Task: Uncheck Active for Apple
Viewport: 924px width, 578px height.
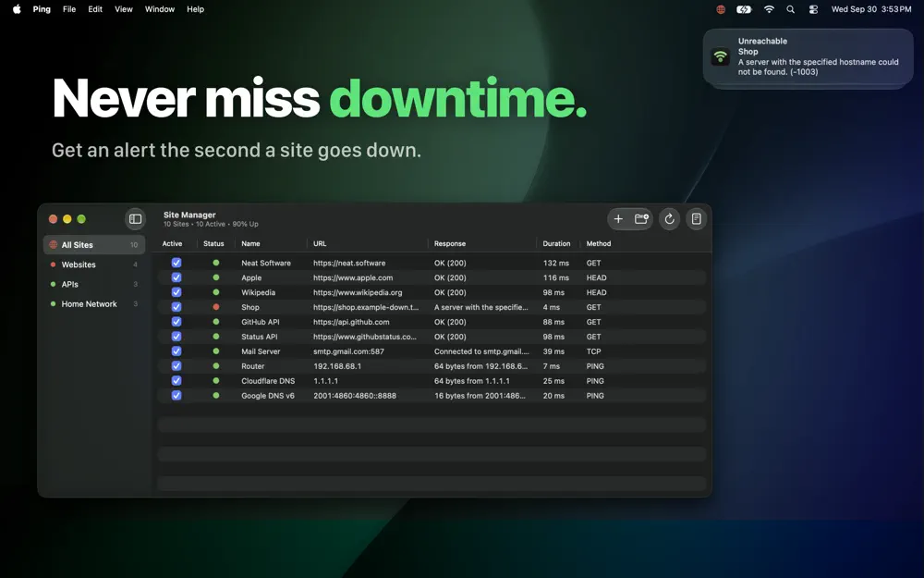Action: 176,277
